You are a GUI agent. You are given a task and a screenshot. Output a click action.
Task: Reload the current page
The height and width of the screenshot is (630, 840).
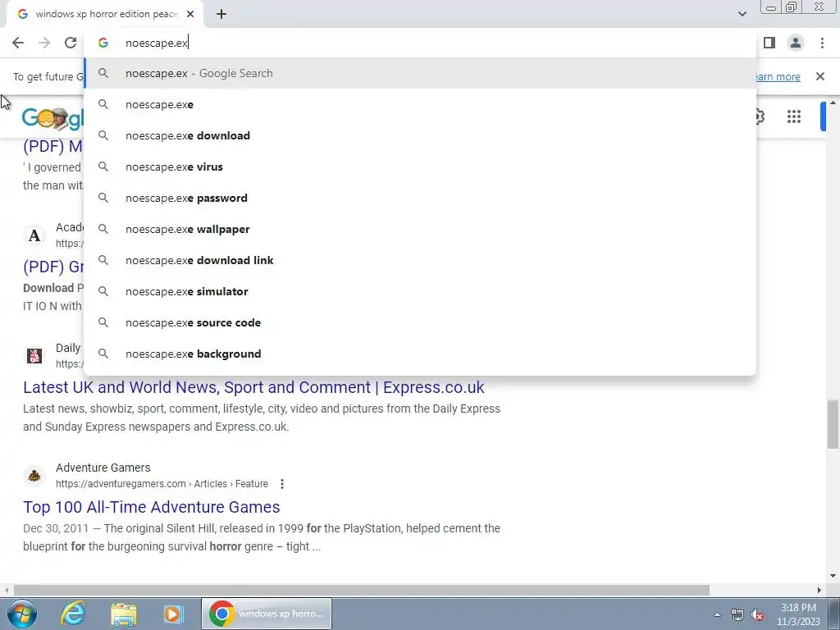pos(71,43)
